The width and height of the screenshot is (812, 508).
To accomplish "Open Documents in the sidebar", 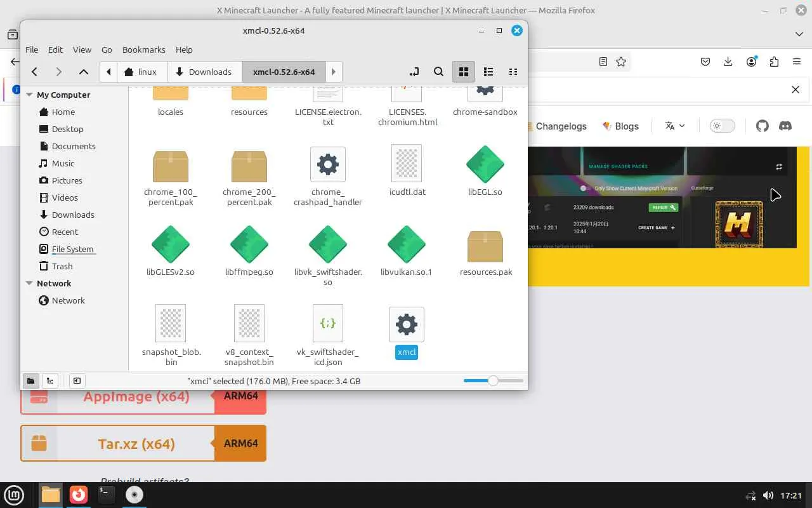I will tap(74, 146).
